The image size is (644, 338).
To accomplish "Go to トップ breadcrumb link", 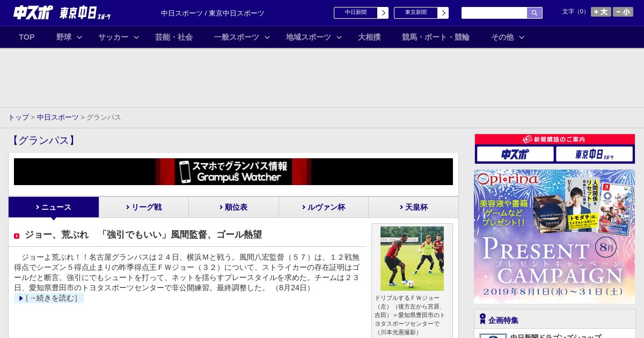I will [x=18, y=117].
